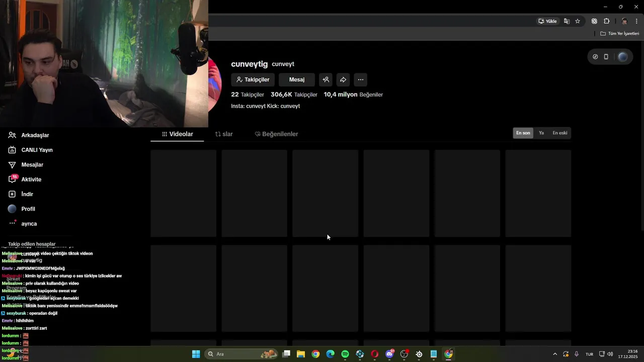Open the first video placeholder thumbnail
The width and height of the screenshot is (644, 362).
[183, 193]
